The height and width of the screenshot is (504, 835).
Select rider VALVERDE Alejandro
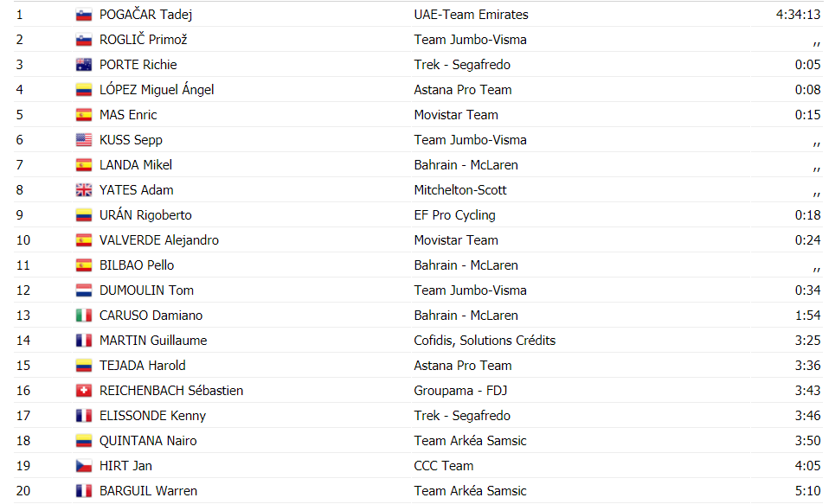[158, 240]
